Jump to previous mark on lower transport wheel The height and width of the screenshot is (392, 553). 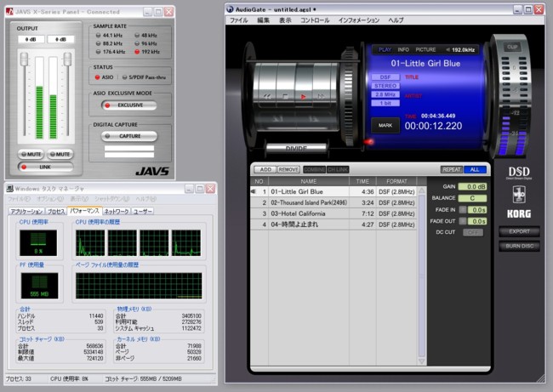(x=277, y=119)
